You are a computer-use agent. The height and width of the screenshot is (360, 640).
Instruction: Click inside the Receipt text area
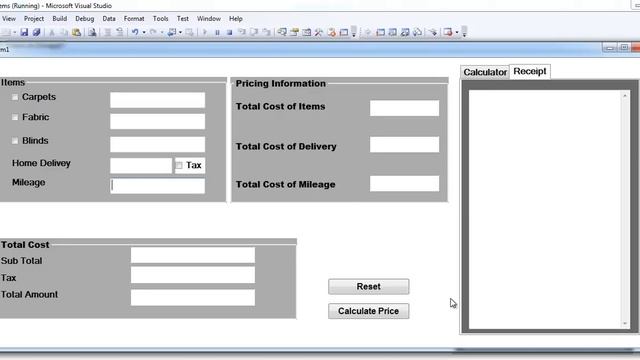pyautogui.click(x=545, y=209)
